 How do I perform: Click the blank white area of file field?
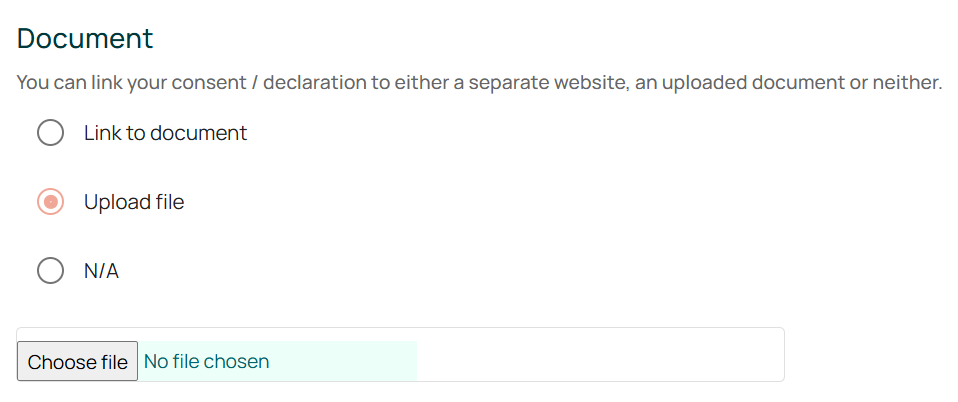[x=600, y=355]
